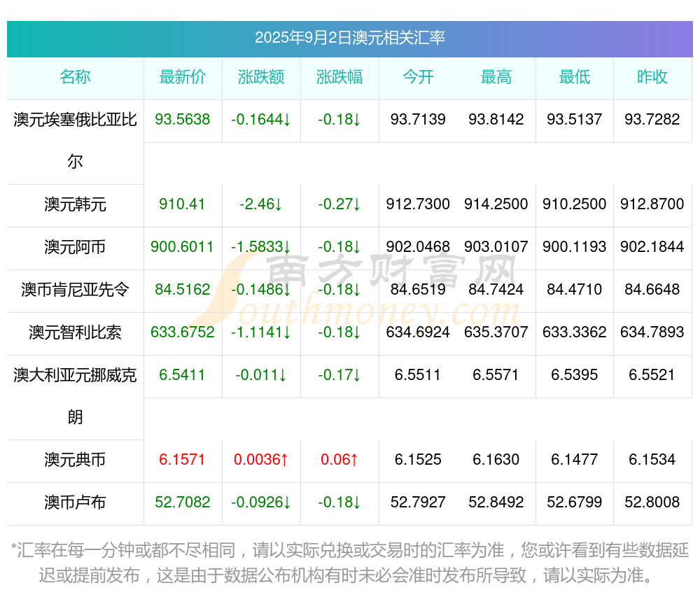
Task: Click the red change percent 0.06↑
Action: [339, 460]
